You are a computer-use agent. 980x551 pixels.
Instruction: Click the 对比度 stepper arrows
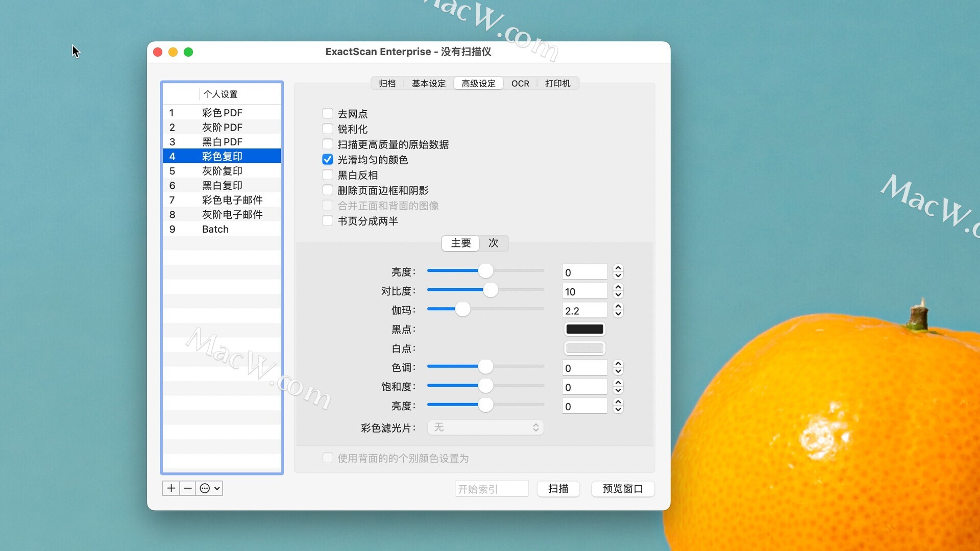pos(618,291)
